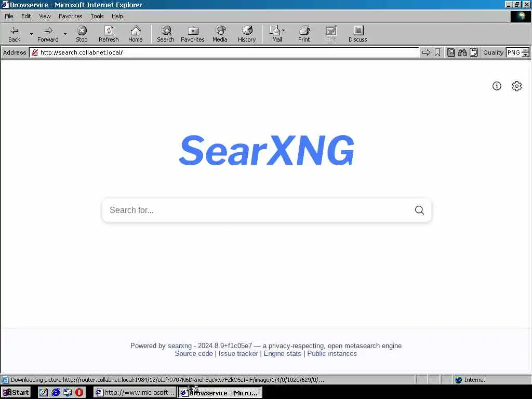This screenshot has height=399, width=532.
Task: Select the Browservice taskbar window button
Action: [x=220, y=393]
